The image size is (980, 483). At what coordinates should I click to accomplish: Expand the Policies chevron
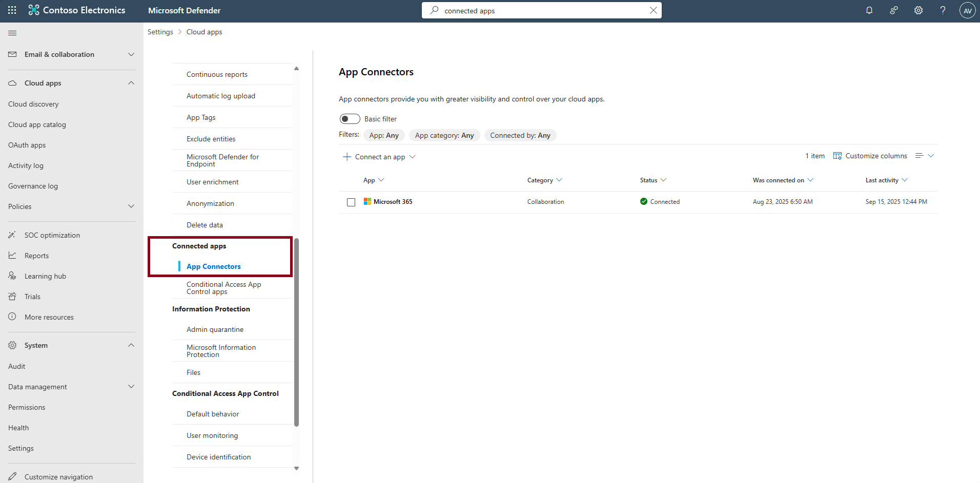click(131, 206)
